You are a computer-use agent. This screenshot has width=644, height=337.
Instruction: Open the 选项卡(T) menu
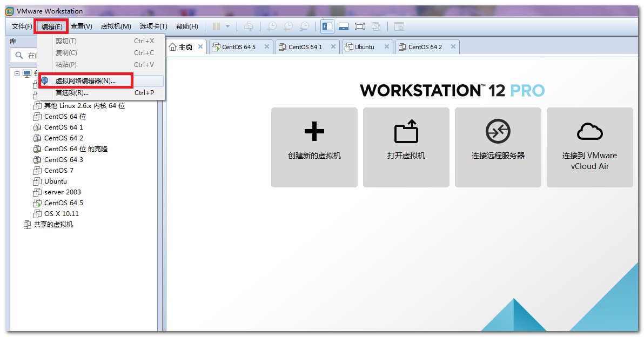[x=153, y=26]
